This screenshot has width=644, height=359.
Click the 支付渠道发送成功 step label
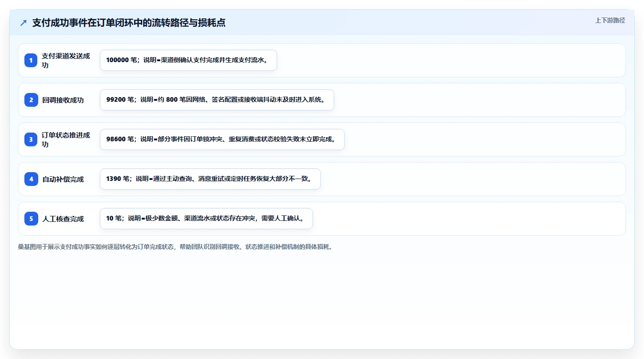coord(66,60)
